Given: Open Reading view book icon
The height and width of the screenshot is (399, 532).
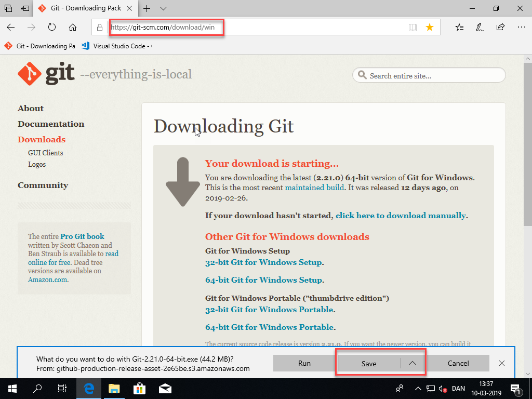Looking at the screenshot, I should pos(413,28).
